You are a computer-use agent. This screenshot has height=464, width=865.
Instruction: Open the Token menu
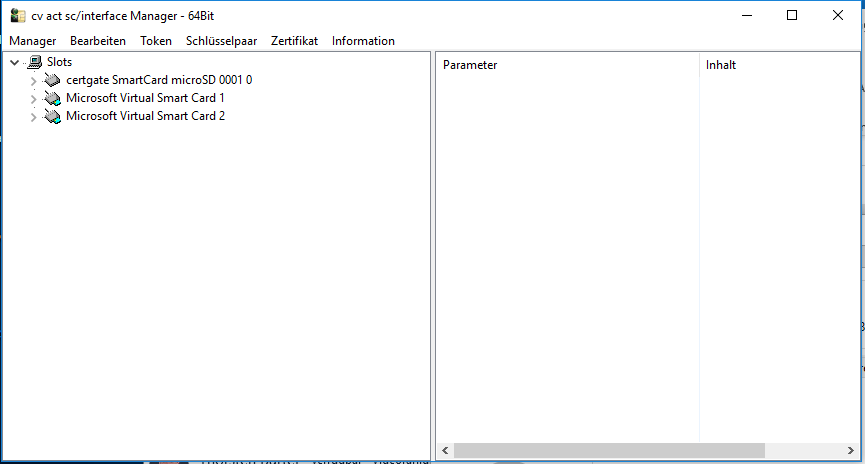[x=156, y=41]
